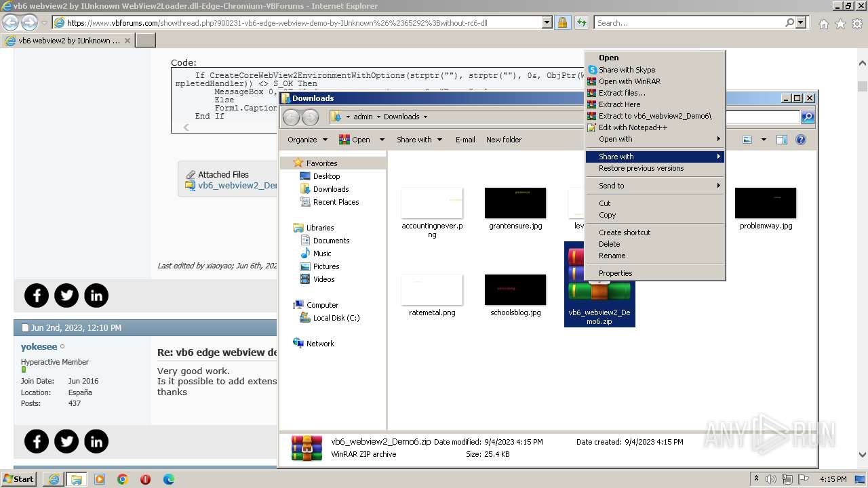The image size is (868, 488).
Task: Open Internet Explorer from the taskbar
Action: (54, 479)
